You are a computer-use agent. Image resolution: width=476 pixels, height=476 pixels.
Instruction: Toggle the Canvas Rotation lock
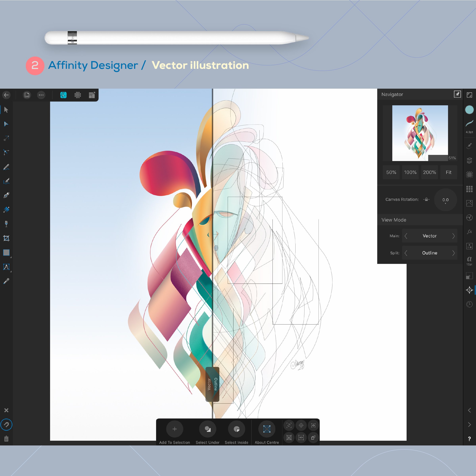(x=426, y=199)
